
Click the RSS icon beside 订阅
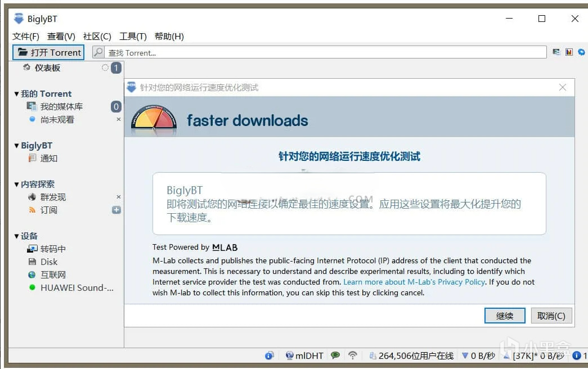coord(32,210)
